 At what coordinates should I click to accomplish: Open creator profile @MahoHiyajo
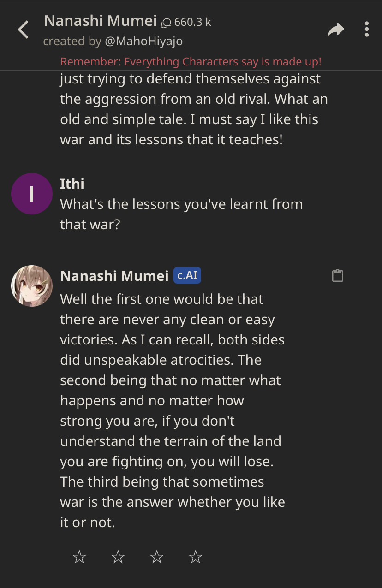click(143, 41)
